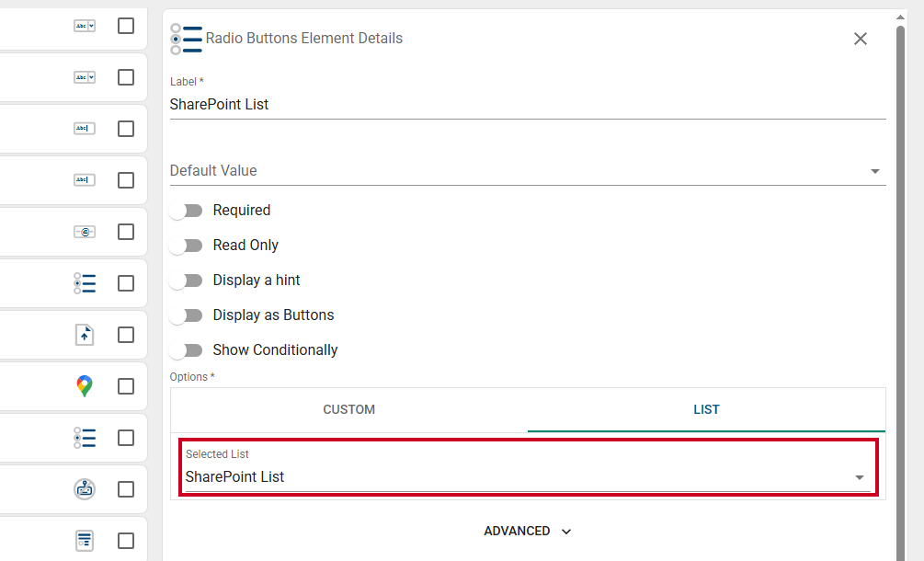Tick the checkbox beside the email field icon

[126, 232]
